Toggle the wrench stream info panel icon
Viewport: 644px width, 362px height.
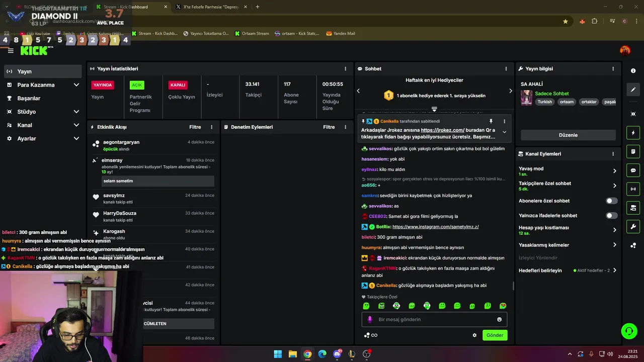point(633,226)
